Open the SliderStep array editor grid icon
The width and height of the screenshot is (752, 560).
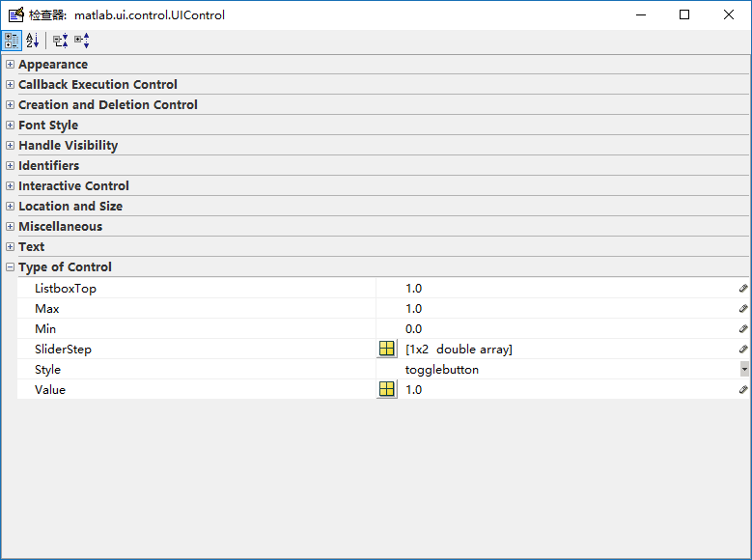coord(386,349)
